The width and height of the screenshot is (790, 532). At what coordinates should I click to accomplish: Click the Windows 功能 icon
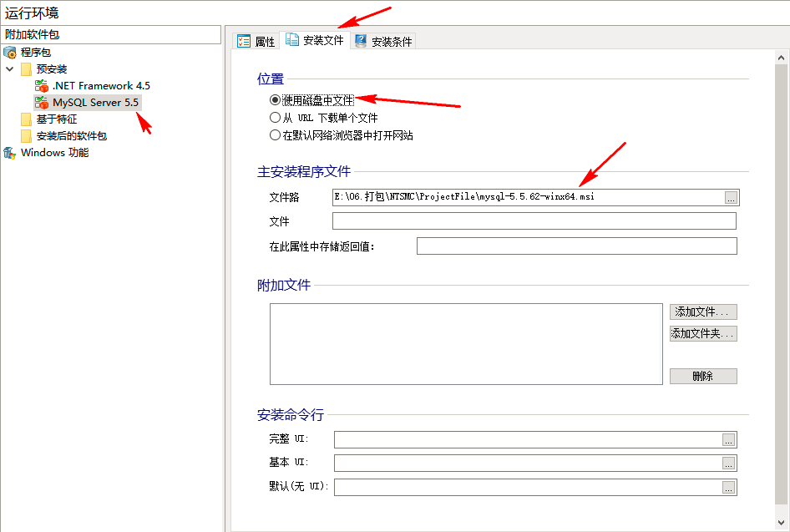pos(10,153)
